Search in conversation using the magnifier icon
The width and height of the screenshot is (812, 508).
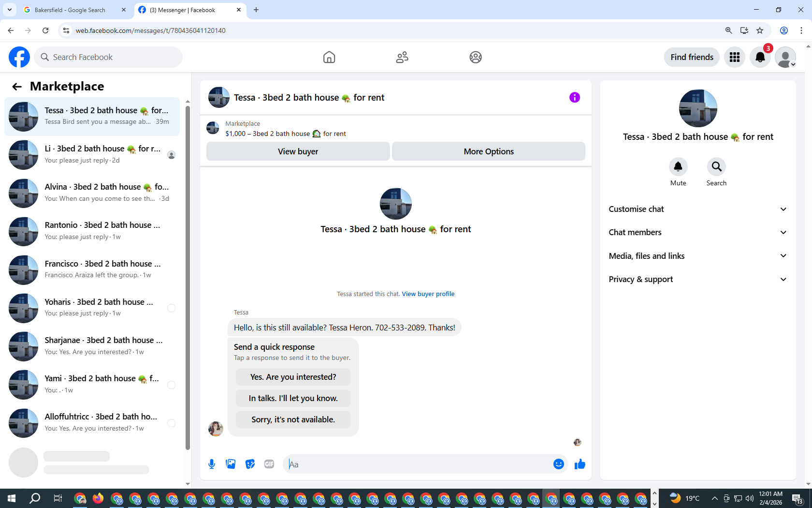(716, 166)
